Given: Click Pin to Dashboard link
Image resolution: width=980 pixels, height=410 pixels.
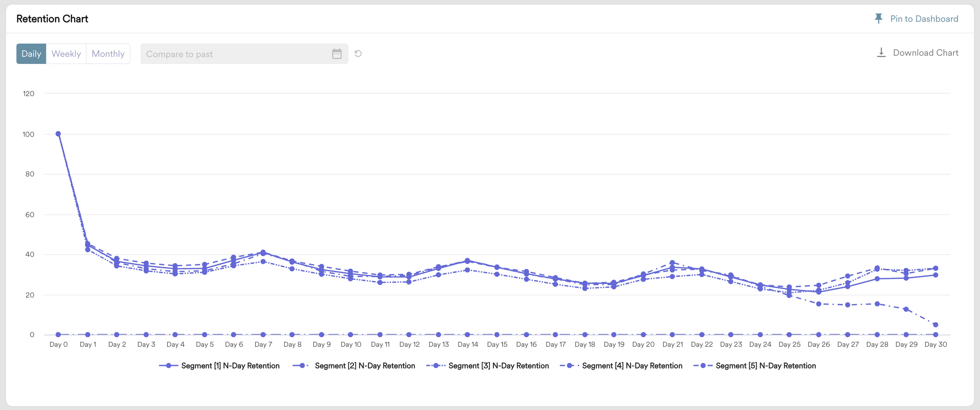Looking at the screenshot, I should [x=924, y=19].
